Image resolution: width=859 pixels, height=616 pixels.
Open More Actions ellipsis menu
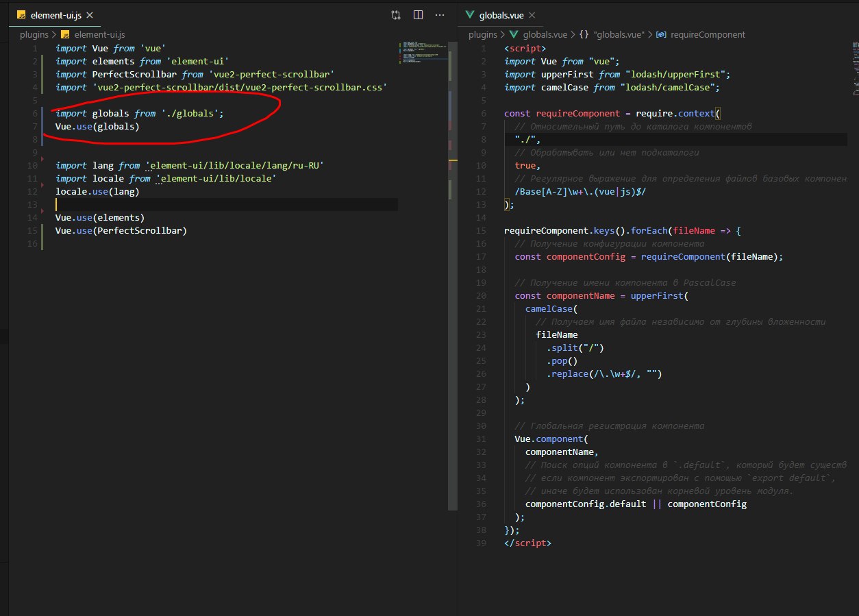point(440,14)
